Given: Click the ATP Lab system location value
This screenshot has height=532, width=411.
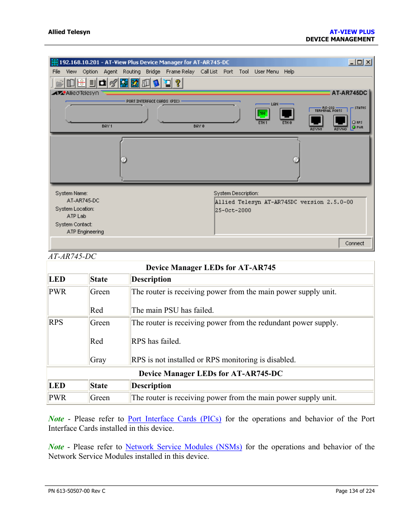Looking at the screenshot, I should click(76, 216).
